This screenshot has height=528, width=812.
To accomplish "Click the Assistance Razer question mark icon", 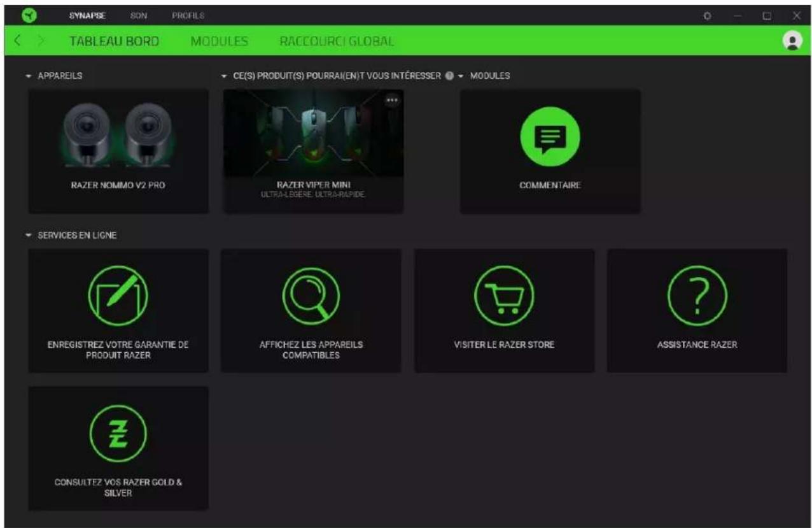I will pyautogui.click(x=697, y=296).
